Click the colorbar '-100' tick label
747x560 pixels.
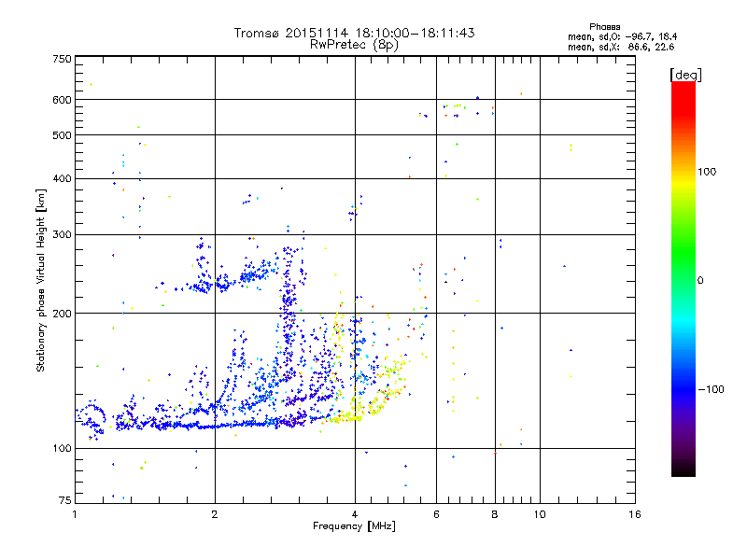tap(711, 389)
